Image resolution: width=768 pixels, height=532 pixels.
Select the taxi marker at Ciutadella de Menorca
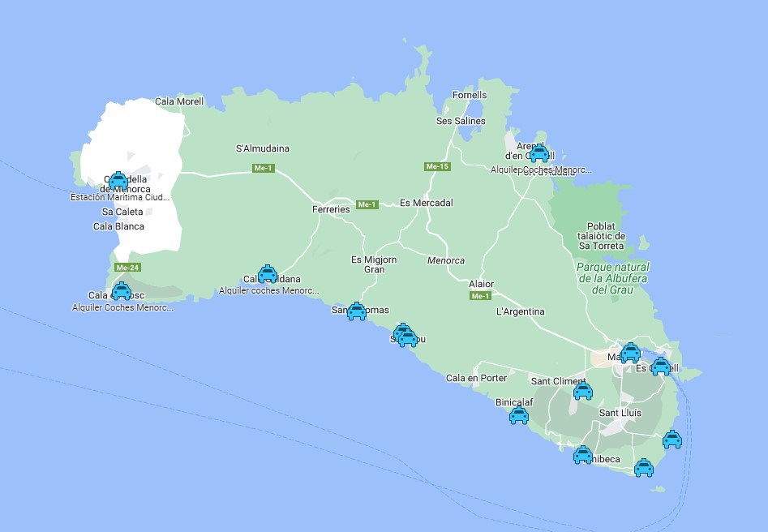[x=118, y=180]
